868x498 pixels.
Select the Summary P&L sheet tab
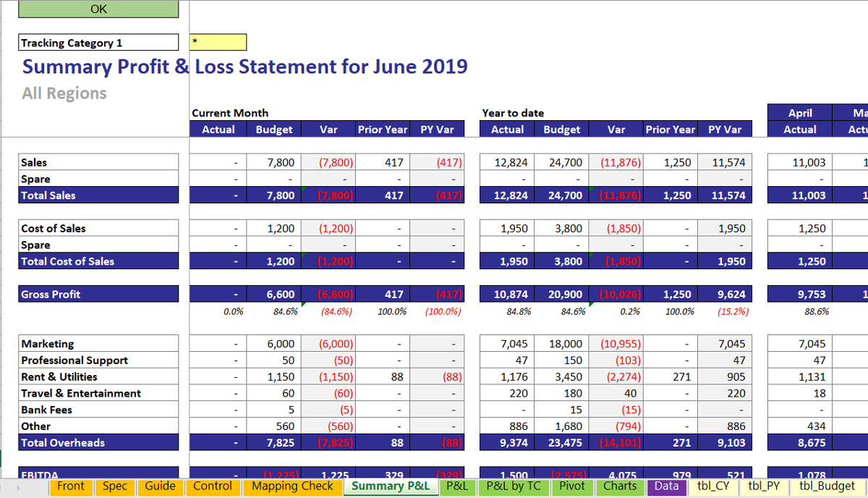coord(391,486)
